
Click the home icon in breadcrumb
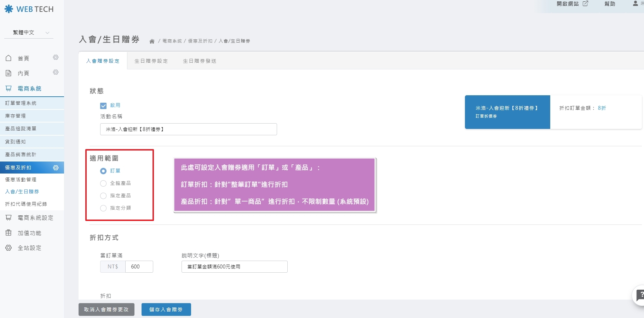click(x=152, y=41)
